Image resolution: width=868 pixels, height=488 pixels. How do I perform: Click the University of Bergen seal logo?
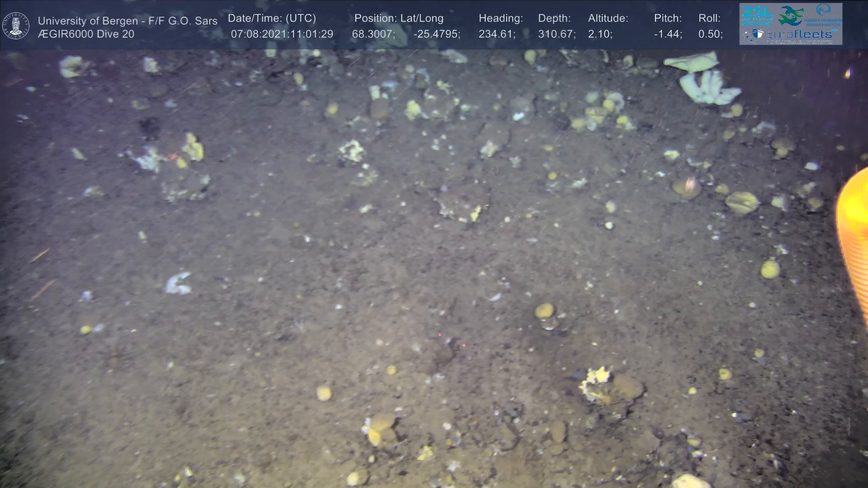[16, 26]
